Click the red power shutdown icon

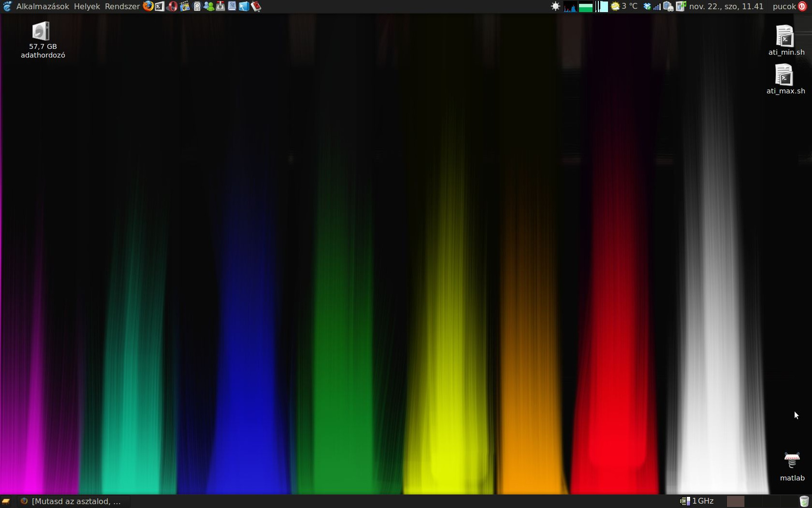802,7
